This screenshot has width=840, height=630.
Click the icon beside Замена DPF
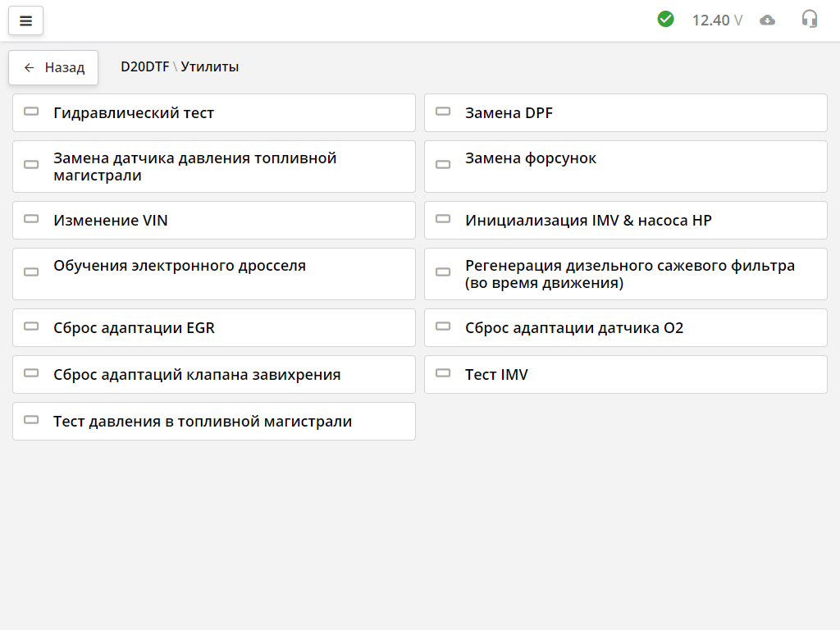443,112
